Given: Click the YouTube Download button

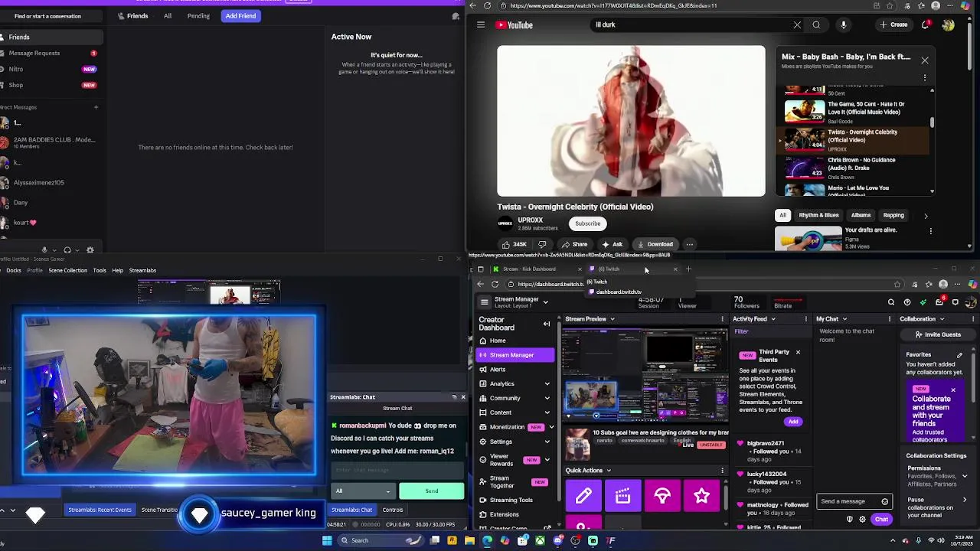Looking at the screenshot, I should pyautogui.click(x=656, y=244).
